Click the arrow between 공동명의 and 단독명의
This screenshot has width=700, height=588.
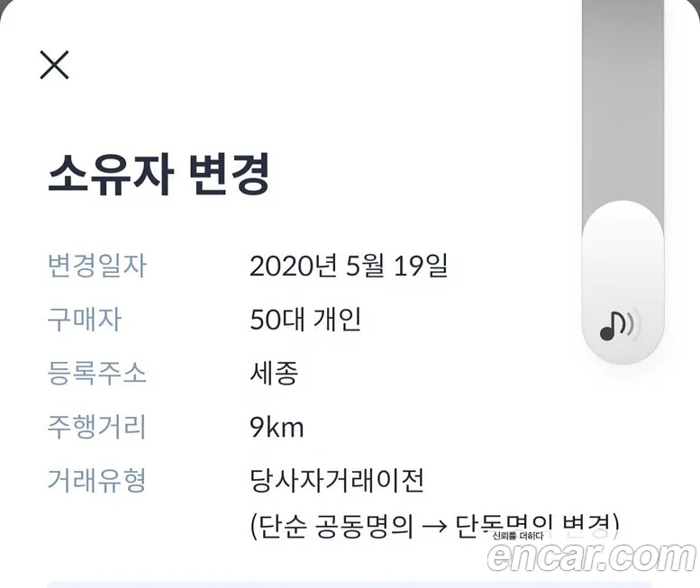point(434,527)
